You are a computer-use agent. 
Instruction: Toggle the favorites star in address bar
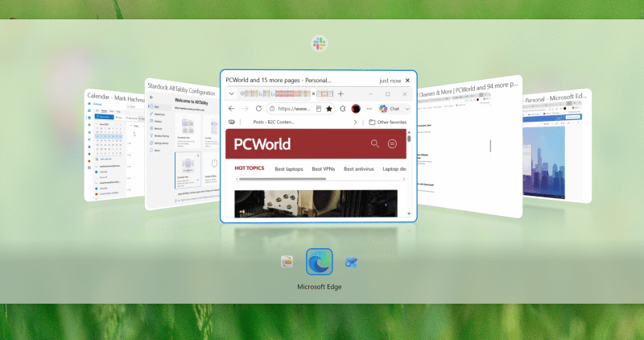pyautogui.click(x=329, y=109)
